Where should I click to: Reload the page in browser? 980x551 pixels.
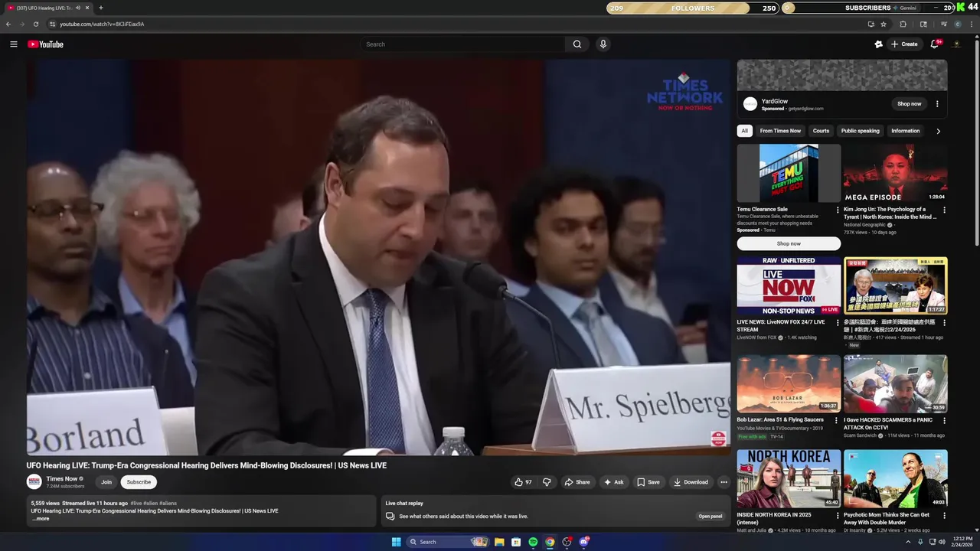click(35, 24)
